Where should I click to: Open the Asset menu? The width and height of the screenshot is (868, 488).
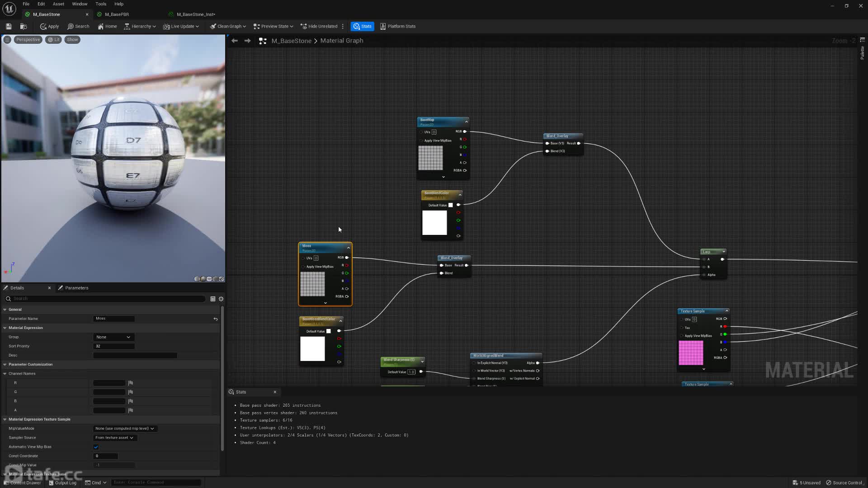[x=58, y=4]
